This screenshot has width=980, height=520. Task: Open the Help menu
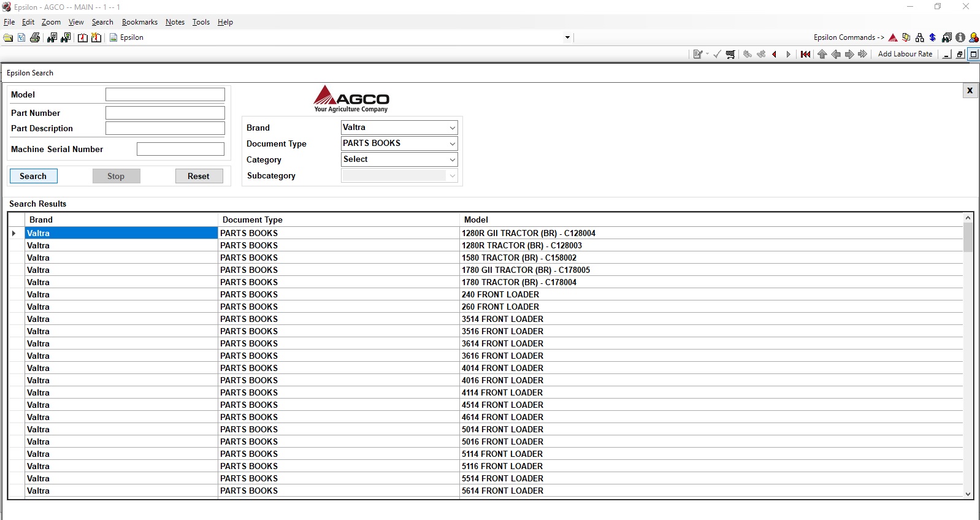[x=225, y=22]
